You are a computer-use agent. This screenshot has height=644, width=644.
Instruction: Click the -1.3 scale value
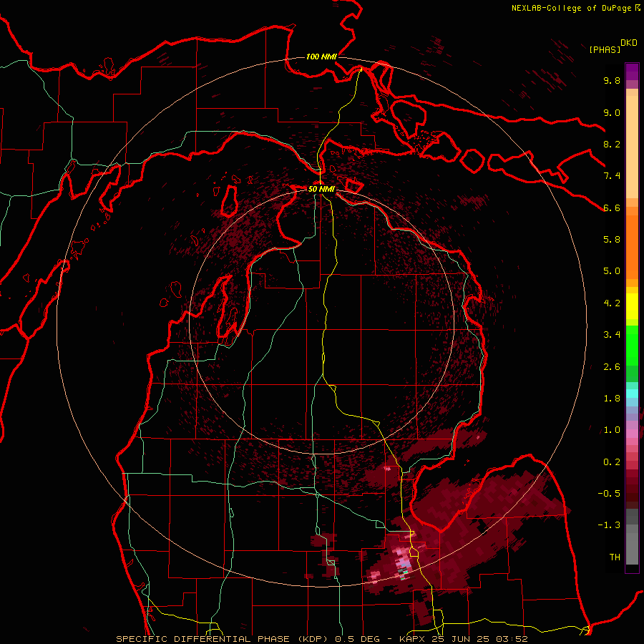tap(609, 525)
